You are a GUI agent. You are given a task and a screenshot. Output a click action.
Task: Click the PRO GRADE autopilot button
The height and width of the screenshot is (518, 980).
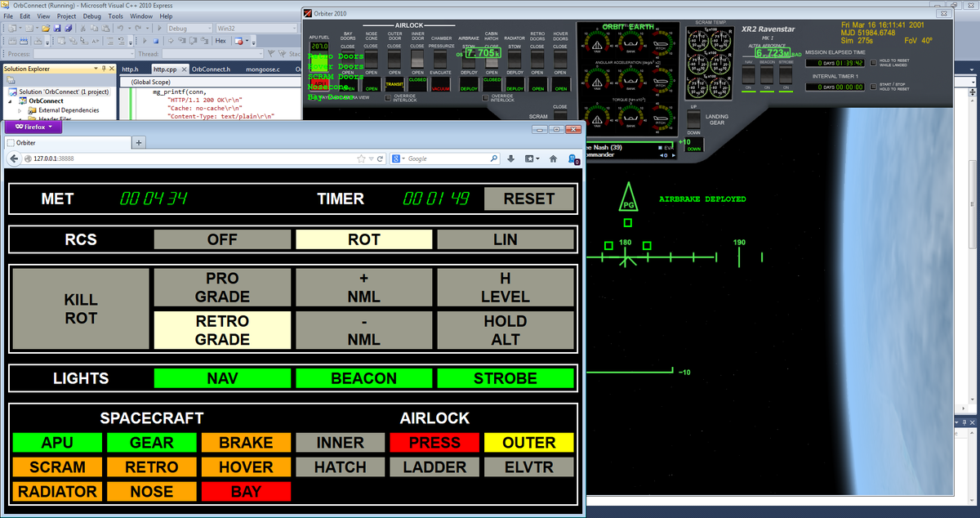pyautogui.click(x=222, y=288)
